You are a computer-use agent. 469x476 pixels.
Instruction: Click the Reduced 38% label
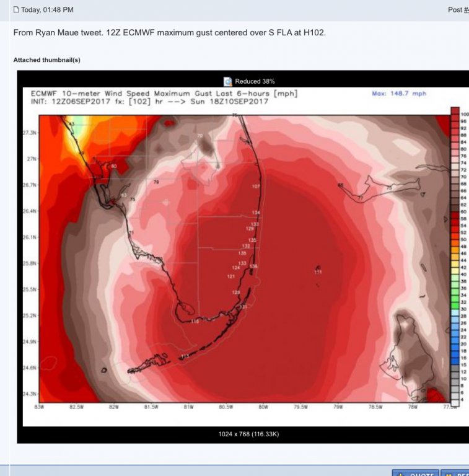pos(255,81)
